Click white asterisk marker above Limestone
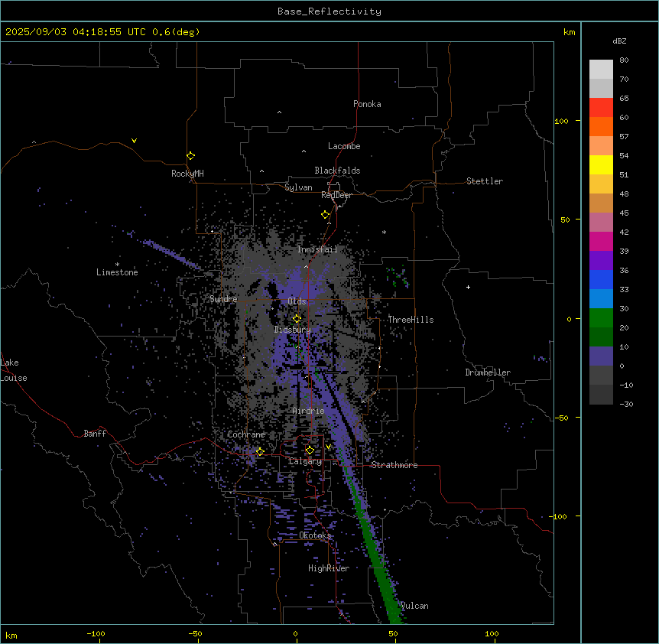Screen dimensions: 659x644 click(117, 265)
